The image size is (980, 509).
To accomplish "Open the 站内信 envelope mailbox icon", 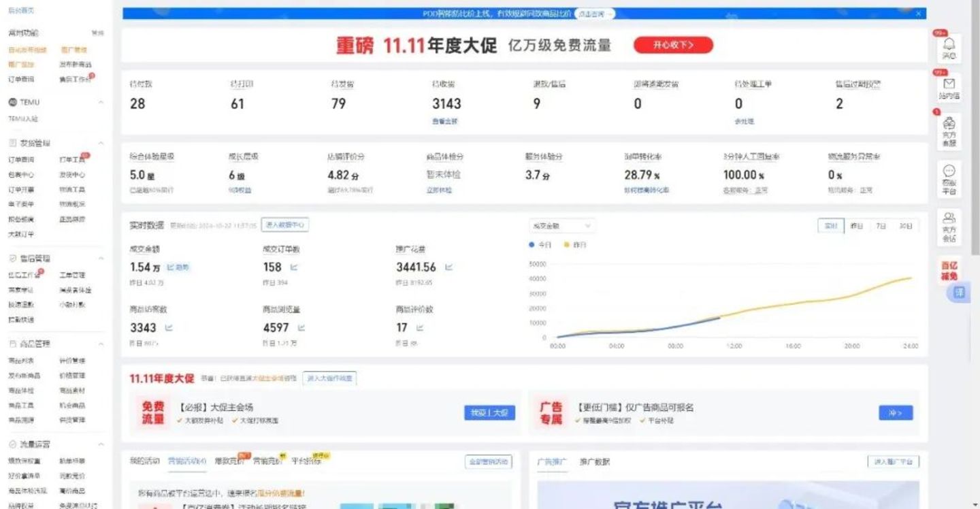I will tap(949, 84).
